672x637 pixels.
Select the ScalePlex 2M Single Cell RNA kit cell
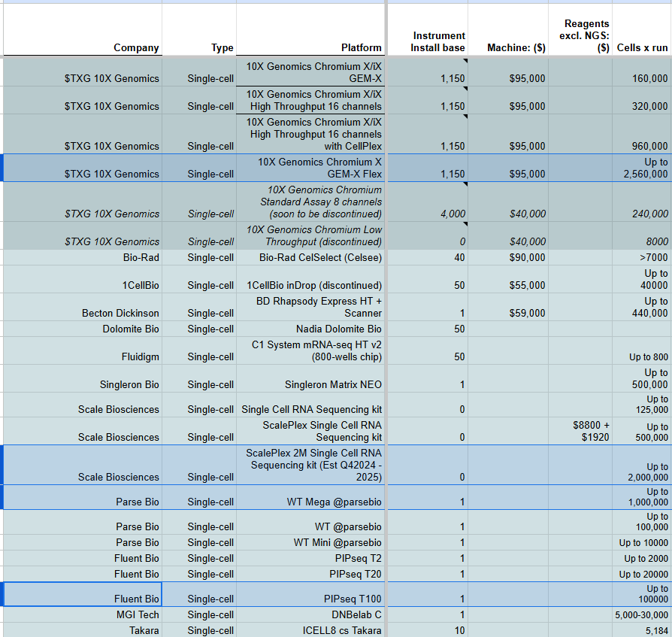(310, 465)
